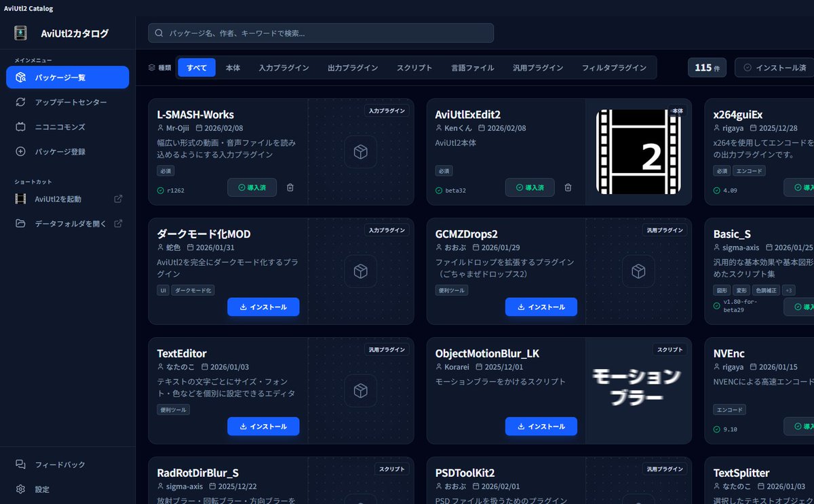Install TextEditor
This screenshot has height=504, width=814.
[263, 426]
